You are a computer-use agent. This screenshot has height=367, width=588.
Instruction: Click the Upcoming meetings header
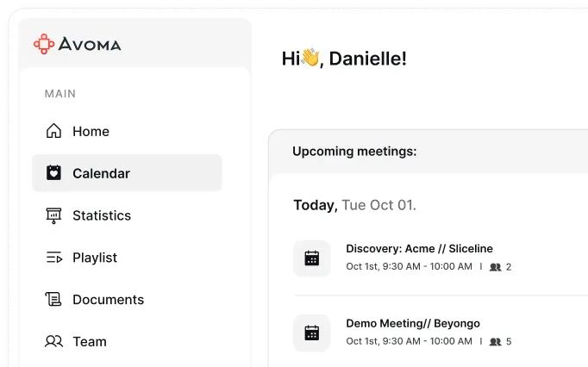coord(354,152)
